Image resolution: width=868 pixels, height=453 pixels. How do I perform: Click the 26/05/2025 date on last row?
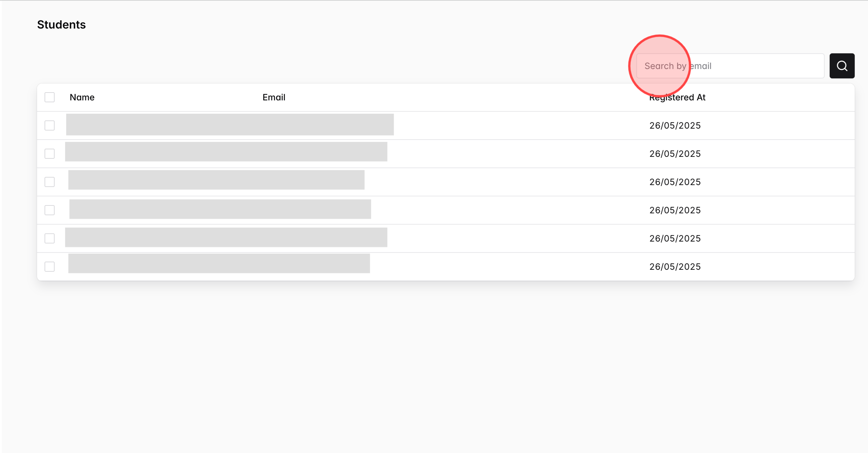[x=675, y=266]
